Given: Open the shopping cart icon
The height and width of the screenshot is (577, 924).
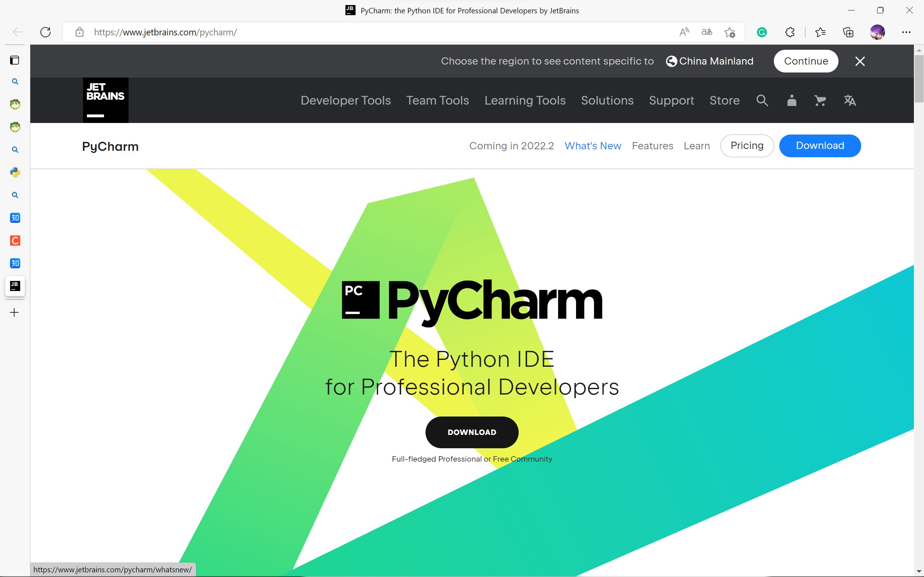Looking at the screenshot, I should point(820,100).
